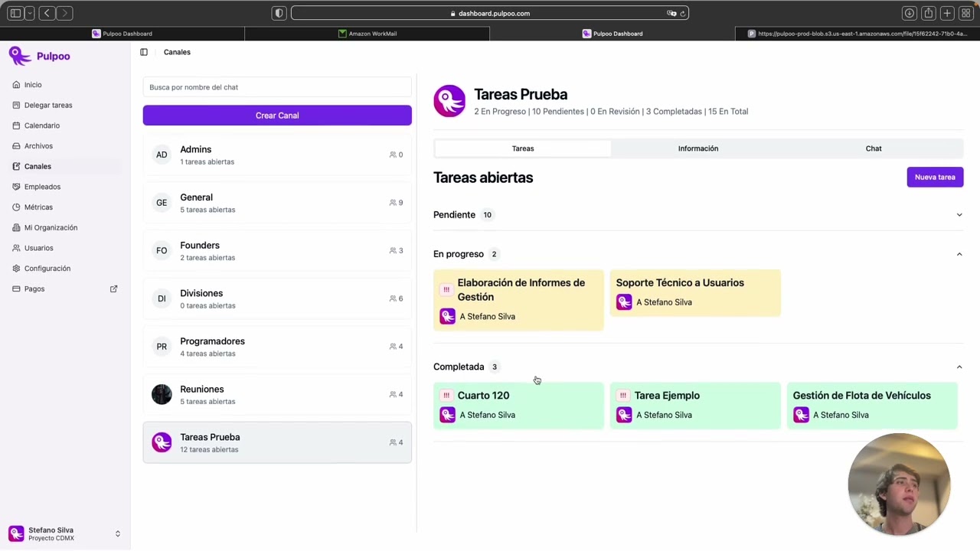Open Configuración from the sidebar
The image size is (980, 551).
point(47,269)
